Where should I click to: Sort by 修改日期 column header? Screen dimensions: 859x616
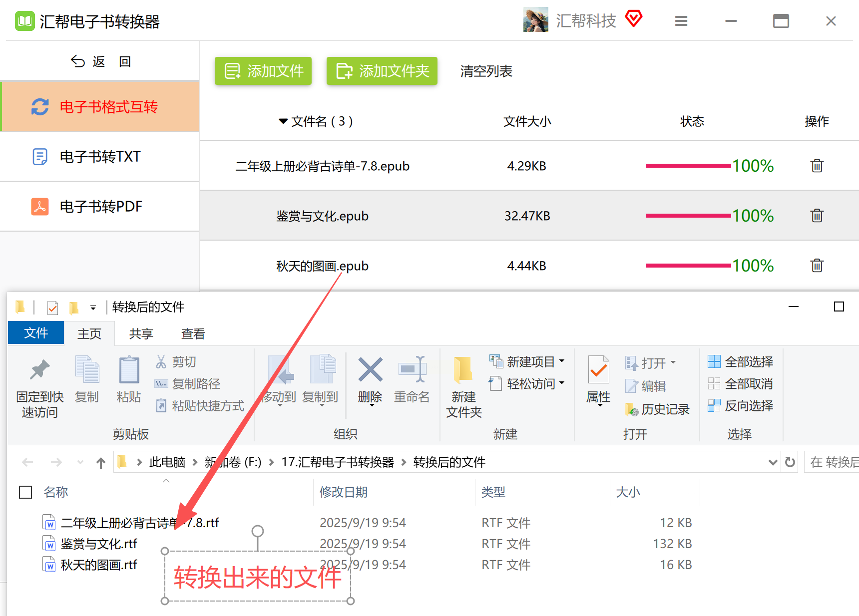tap(344, 492)
